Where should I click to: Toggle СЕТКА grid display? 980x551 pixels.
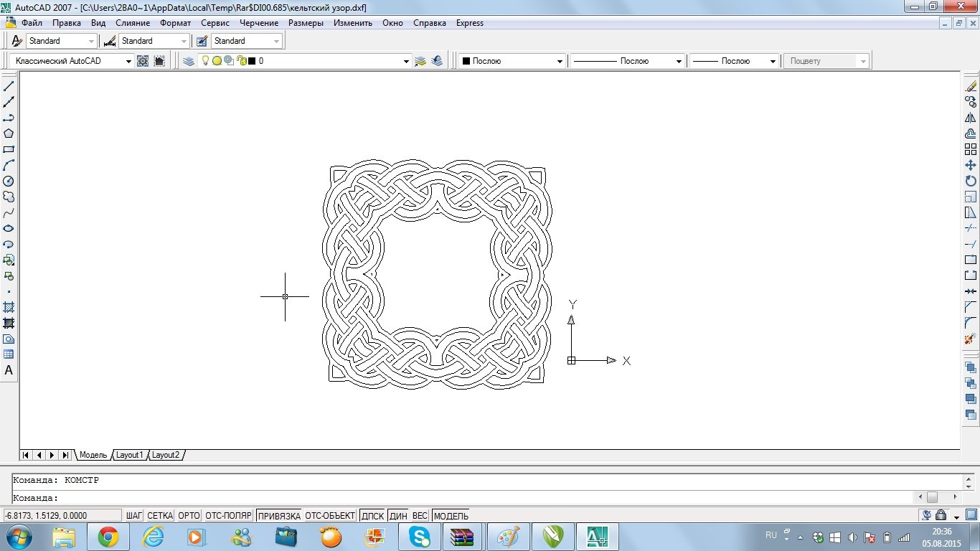click(x=160, y=516)
